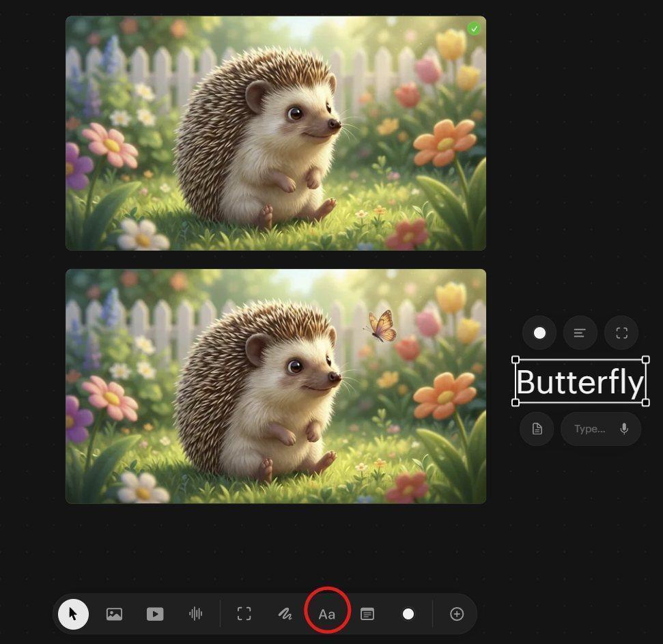Click the bottom-right handle of Butterfly box

coord(646,402)
